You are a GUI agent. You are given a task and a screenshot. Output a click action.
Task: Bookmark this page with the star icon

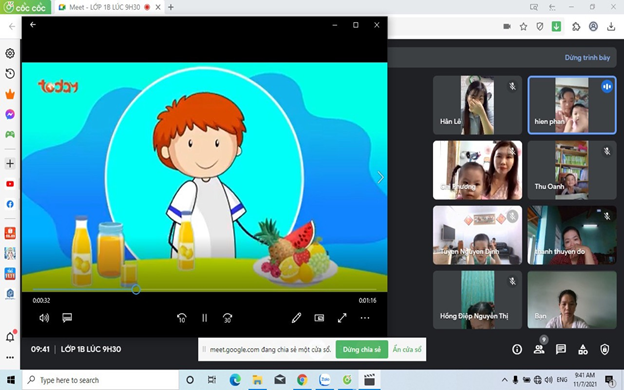[523, 27]
